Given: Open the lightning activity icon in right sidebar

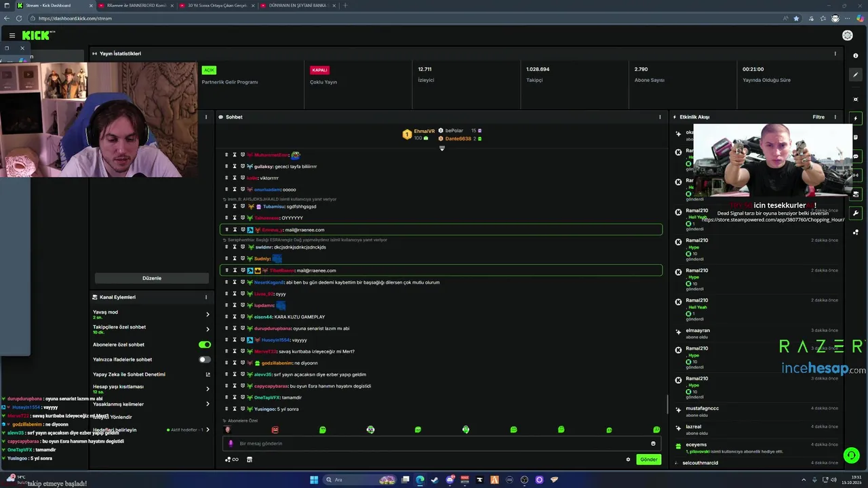Looking at the screenshot, I should coord(856,119).
